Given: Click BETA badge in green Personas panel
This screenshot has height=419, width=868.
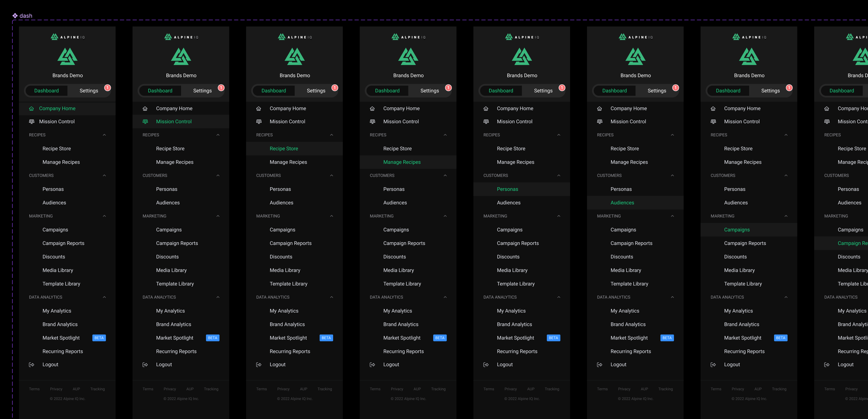Looking at the screenshot, I should (553, 338).
